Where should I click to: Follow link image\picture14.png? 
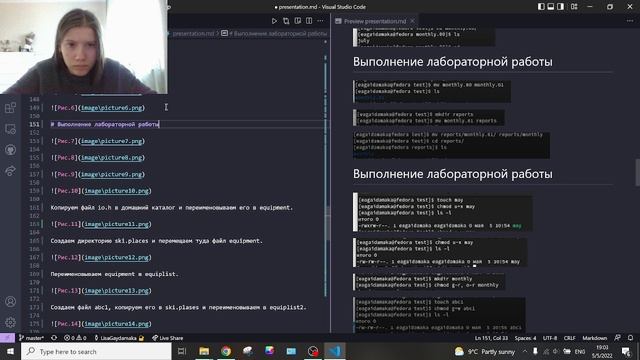pos(116,324)
